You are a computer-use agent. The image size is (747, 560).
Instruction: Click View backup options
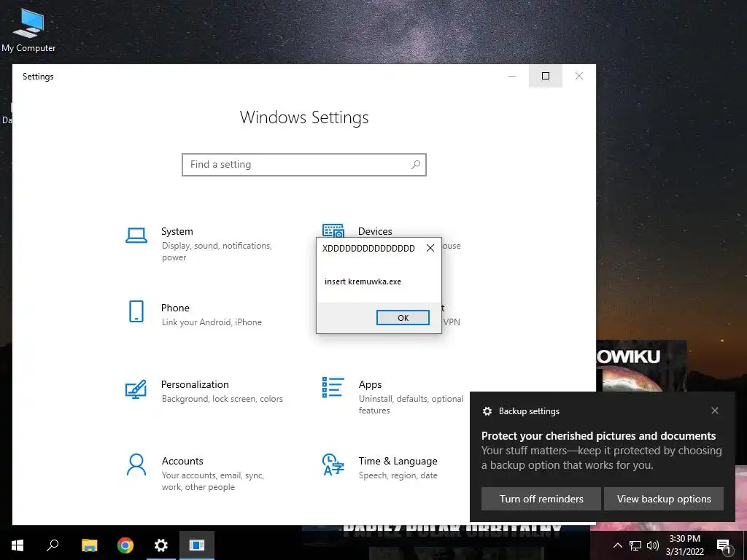(x=664, y=499)
